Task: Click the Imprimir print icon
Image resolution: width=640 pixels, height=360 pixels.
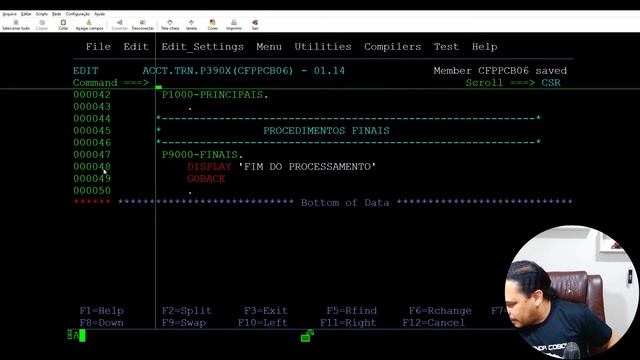Action: pos(234,25)
